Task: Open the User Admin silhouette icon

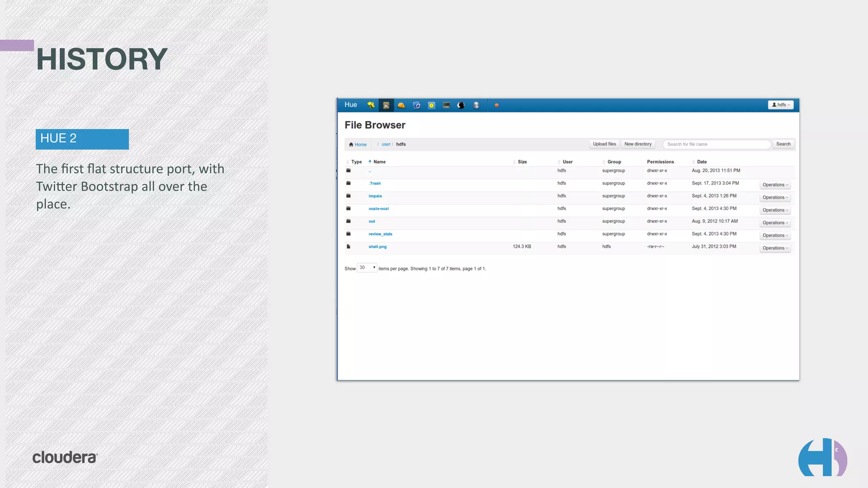Action: click(461, 105)
